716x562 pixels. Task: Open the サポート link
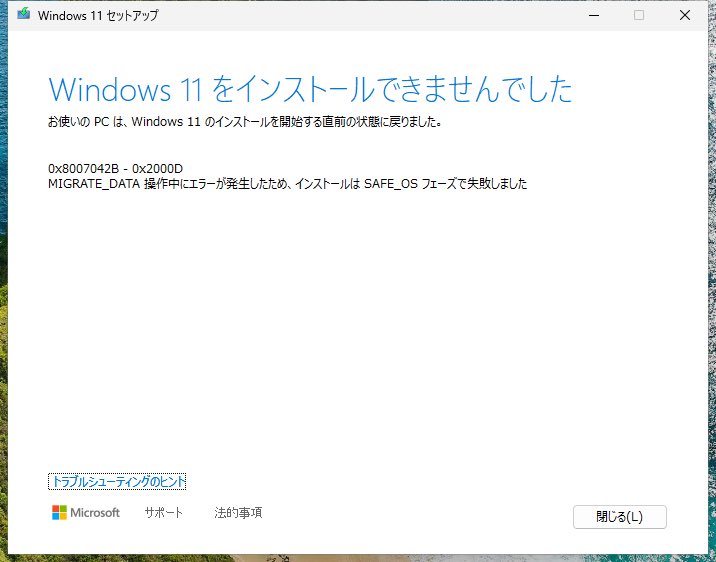pyautogui.click(x=163, y=512)
